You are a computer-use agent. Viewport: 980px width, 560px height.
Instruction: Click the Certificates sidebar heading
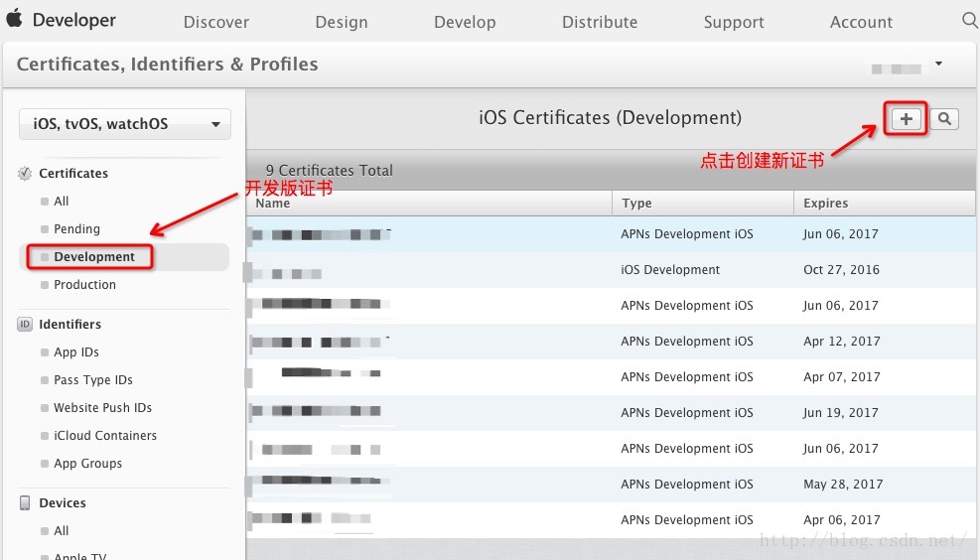73,173
